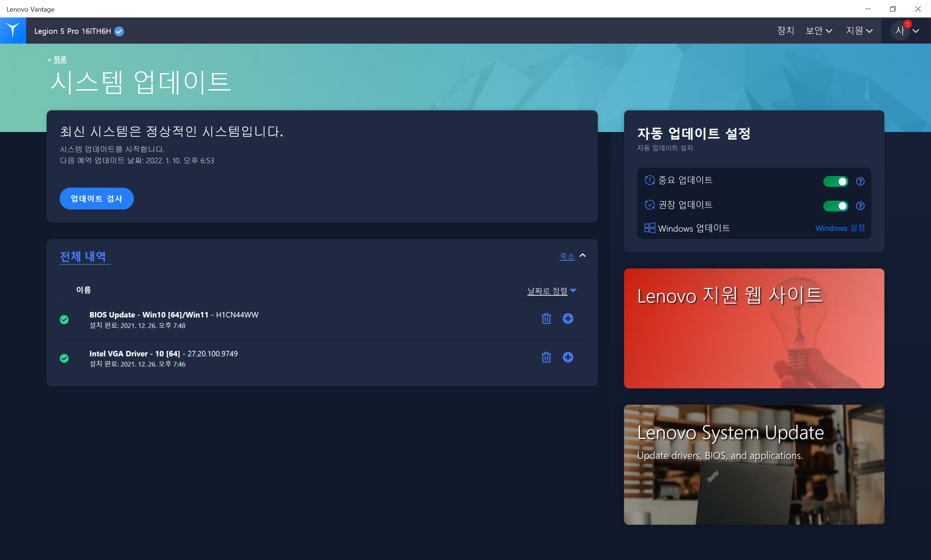Open the 보안 dropdown menu
This screenshot has width=931, height=560.
pyautogui.click(x=819, y=31)
